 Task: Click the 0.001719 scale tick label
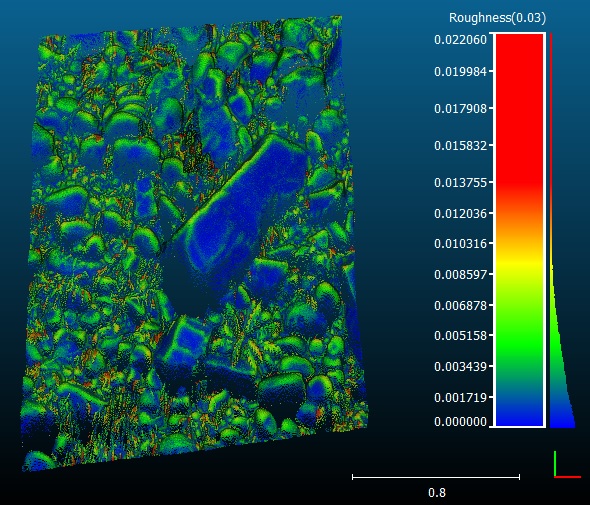click(460, 397)
